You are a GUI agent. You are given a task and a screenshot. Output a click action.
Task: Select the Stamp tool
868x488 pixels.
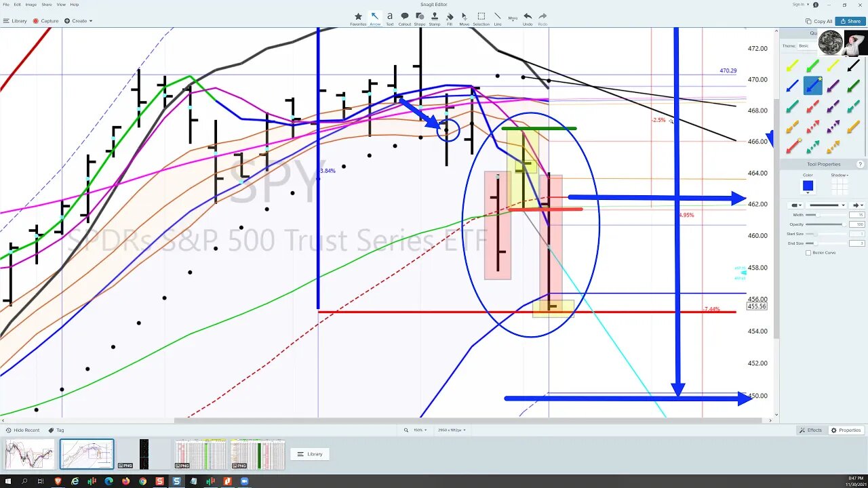(x=435, y=18)
